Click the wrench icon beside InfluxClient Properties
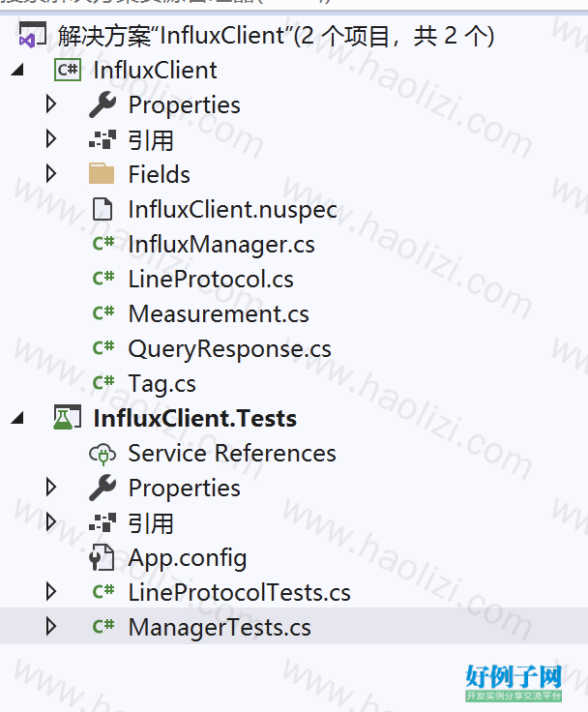The height and width of the screenshot is (712, 588). click(x=103, y=104)
